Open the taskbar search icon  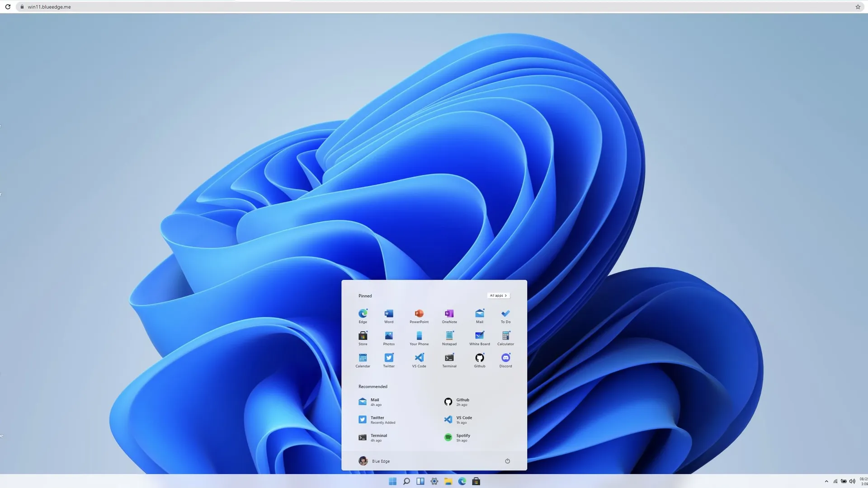(406, 482)
